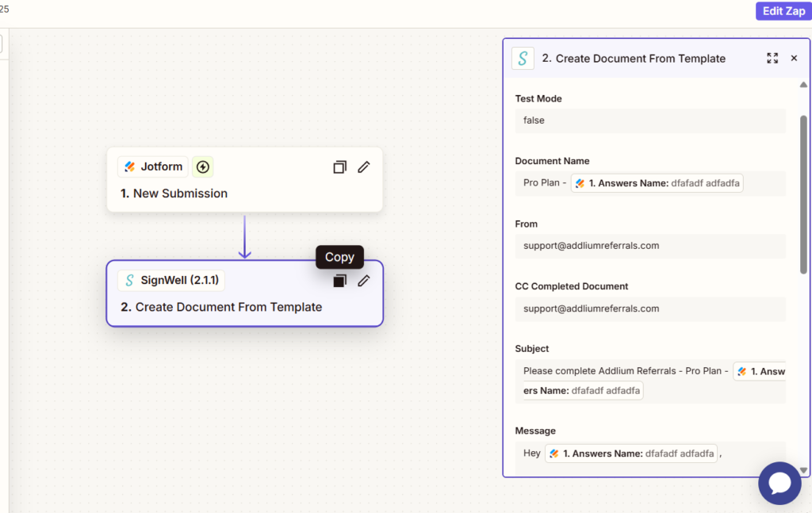Click the panel's vertical scrollbar thumb

pyautogui.click(x=803, y=194)
